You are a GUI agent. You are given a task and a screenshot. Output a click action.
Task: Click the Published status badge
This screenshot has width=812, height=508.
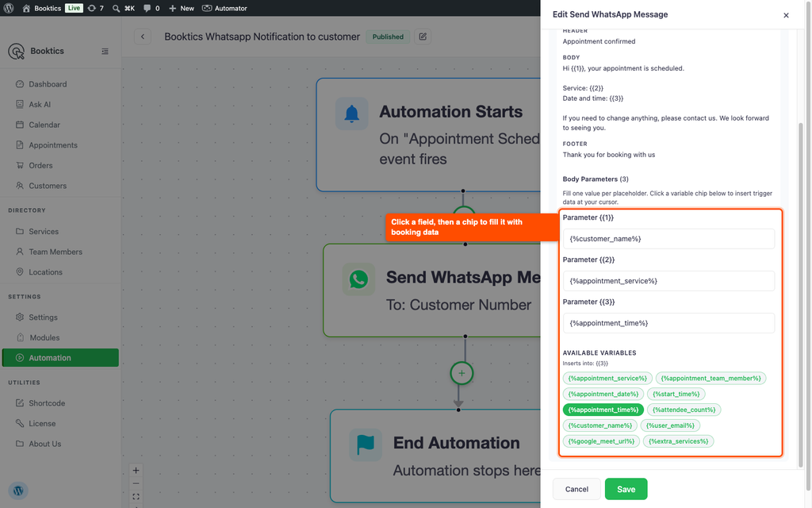coord(388,37)
